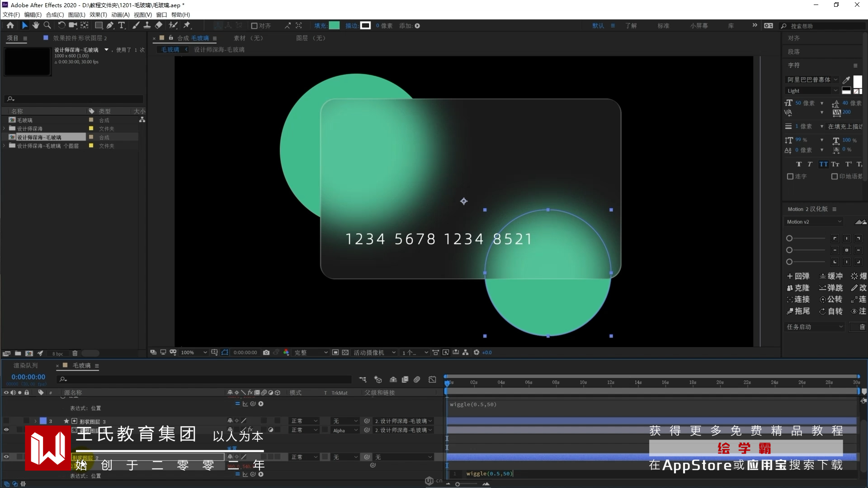Open the 完整 resolution dropdown
This screenshot has width=868, height=488.
pyautogui.click(x=311, y=352)
